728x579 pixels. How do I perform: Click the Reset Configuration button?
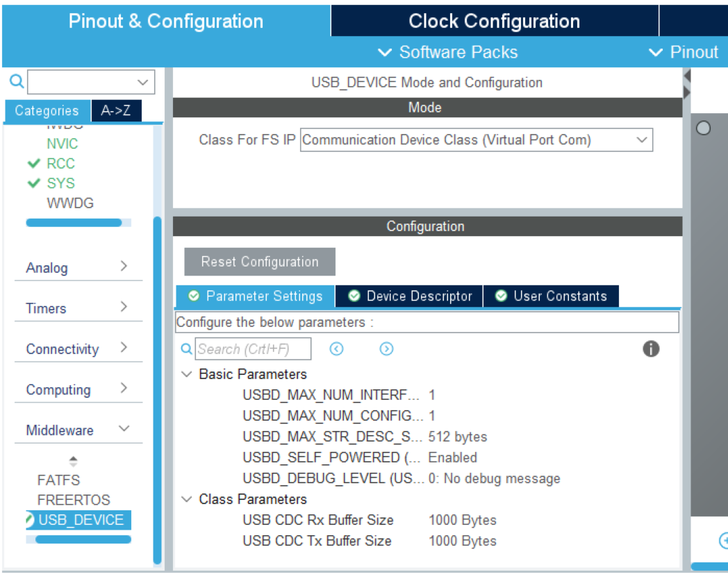click(x=260, y=262)
